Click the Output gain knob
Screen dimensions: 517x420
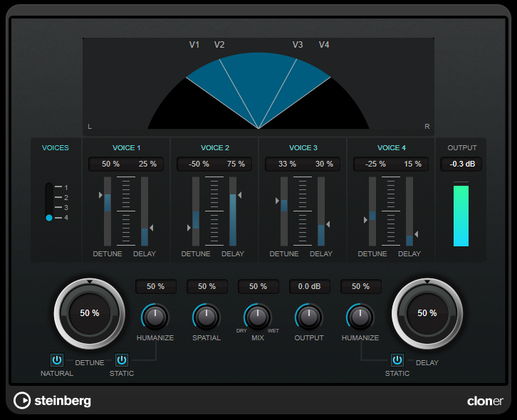(x=309, y=317)
